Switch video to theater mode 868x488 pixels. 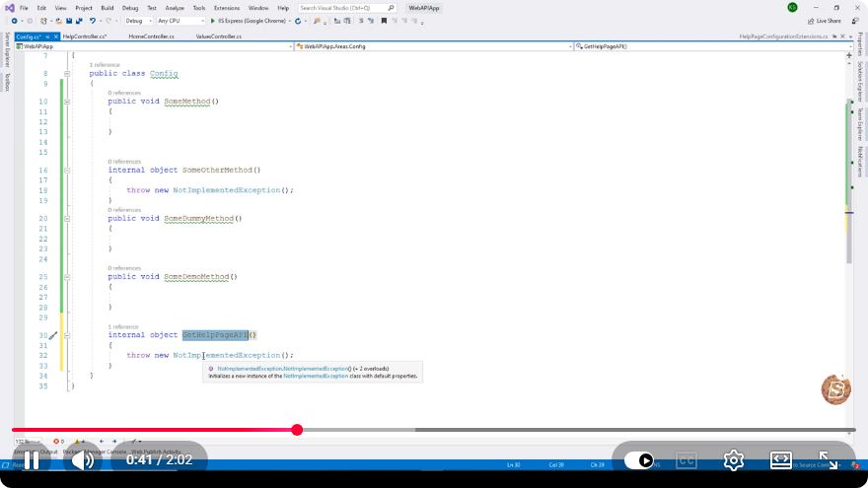(780, 460)
